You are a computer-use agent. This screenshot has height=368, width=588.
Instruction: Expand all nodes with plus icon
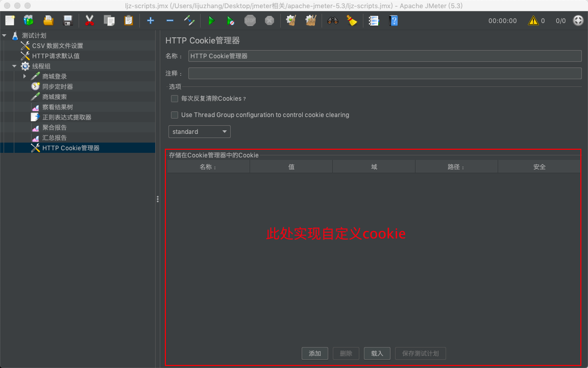pos(151,20)
